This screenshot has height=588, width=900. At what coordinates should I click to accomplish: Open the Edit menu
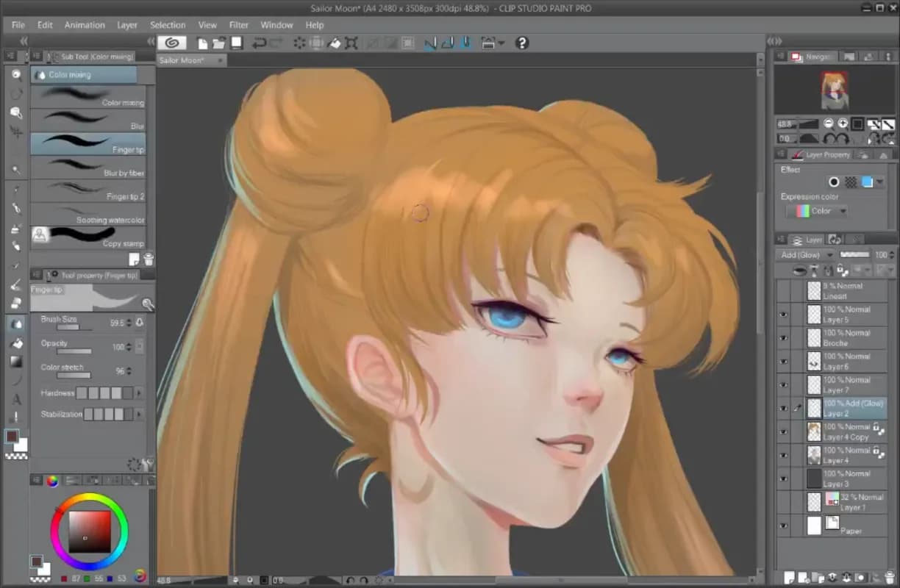(x=45, y=25)
